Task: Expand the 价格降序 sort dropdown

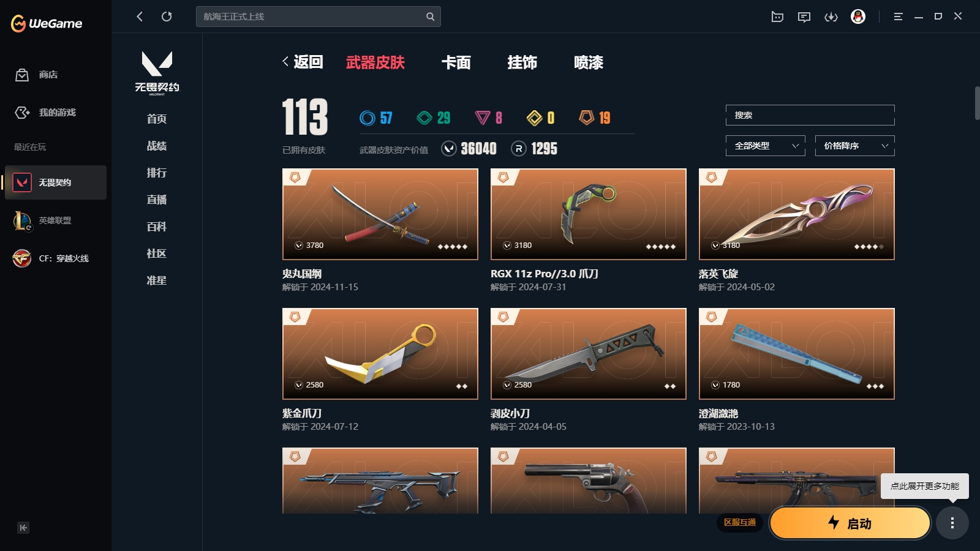Action: 855,146
